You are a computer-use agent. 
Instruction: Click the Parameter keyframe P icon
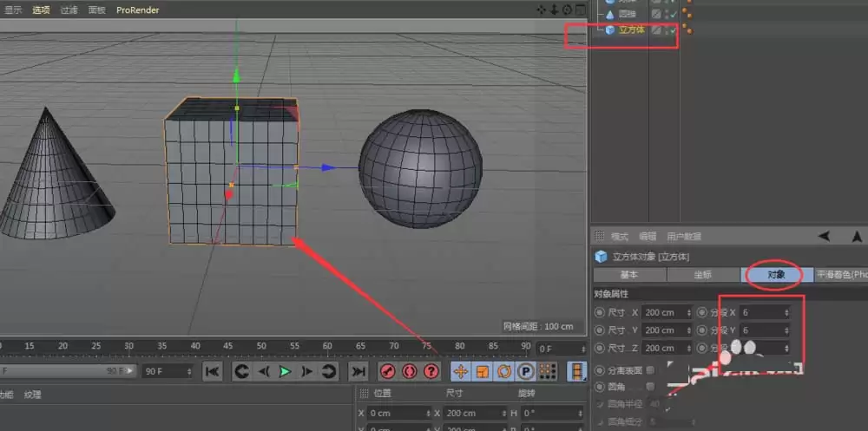525,371
